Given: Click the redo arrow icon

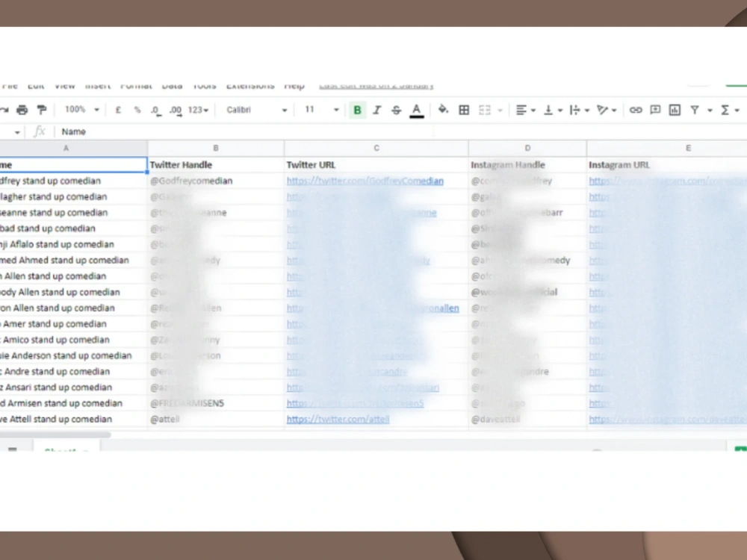Looking at the screenshot, I should [x=4, y=110].
